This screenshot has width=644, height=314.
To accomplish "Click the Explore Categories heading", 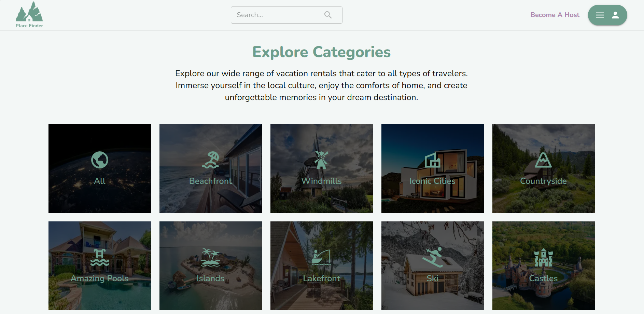I will [322, 52].
